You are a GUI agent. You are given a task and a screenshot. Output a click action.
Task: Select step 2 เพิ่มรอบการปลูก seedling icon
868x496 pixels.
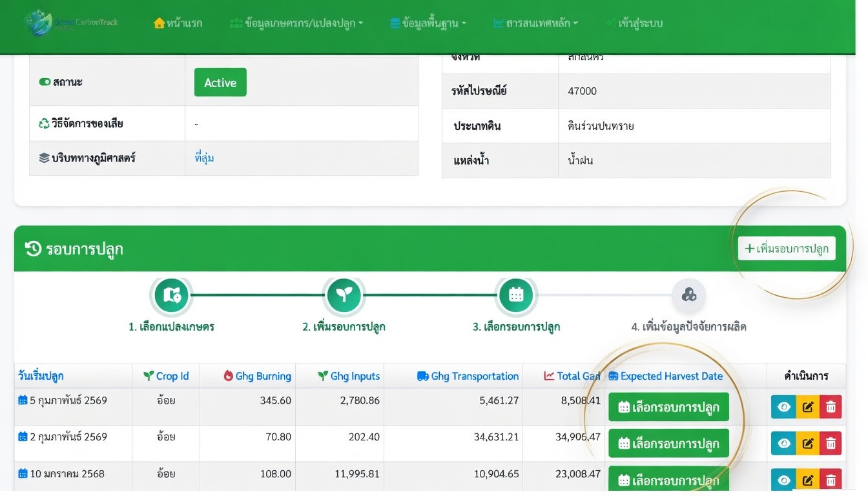coord(344,295)
